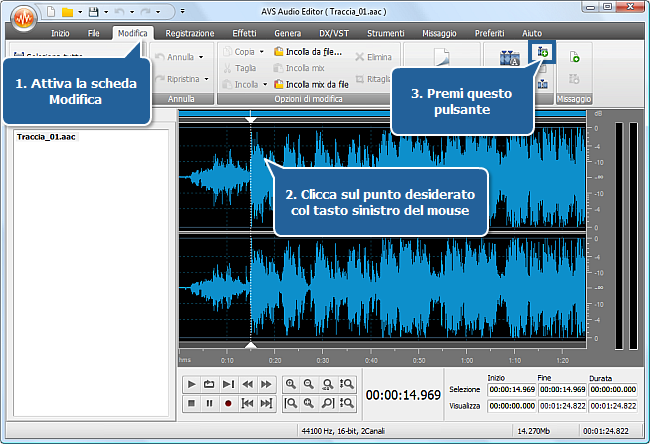Toggle loop playback button next to Play
This screenshot has width=650, height=444.
(x=210, y=384)
